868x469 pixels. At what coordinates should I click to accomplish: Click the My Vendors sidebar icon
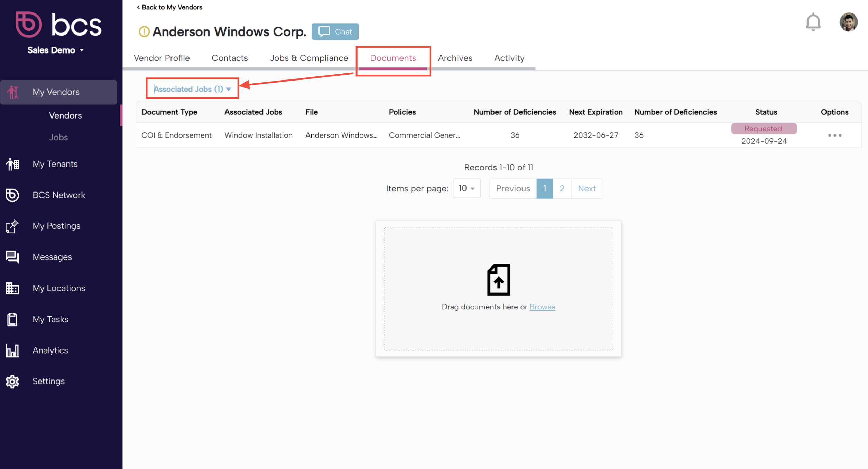coord(13,92)
